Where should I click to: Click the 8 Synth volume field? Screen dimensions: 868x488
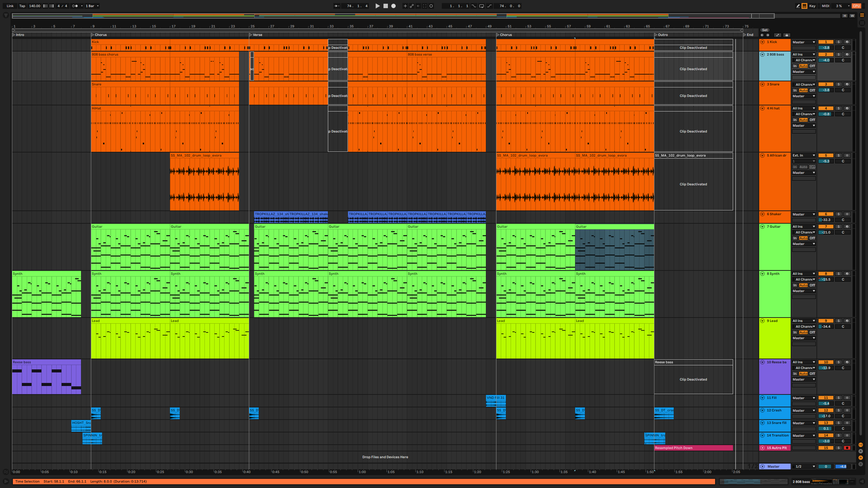click(x=826, y=279)
